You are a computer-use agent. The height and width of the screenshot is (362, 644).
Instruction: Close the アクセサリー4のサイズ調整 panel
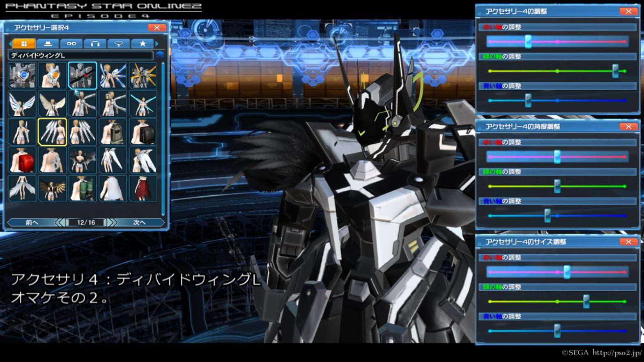tap(628, 242)
